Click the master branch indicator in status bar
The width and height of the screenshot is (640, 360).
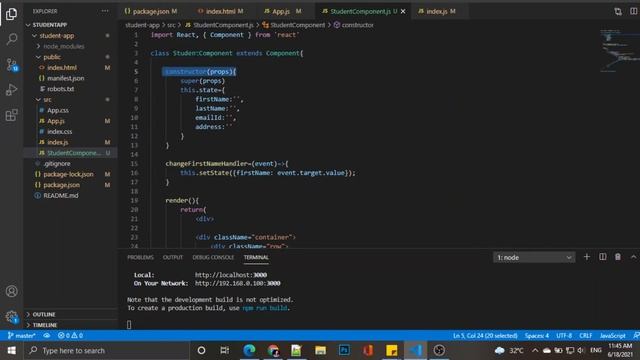22,336
